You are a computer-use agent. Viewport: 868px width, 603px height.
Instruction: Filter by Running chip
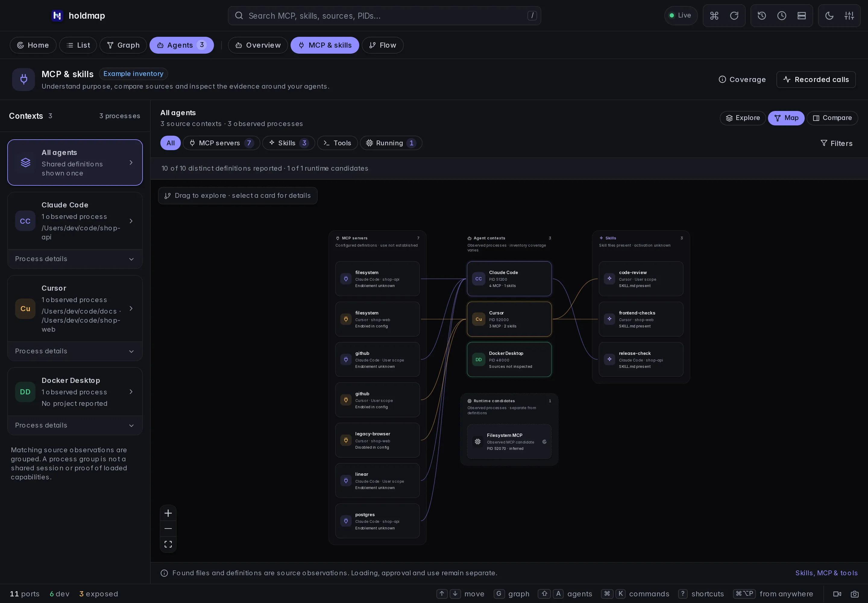391,143
